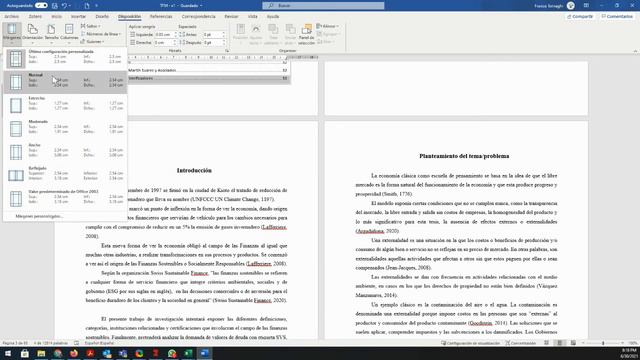This screenshot has height=360, width=640.
Task: Open the Columnas options
Action: pos(69,33)
